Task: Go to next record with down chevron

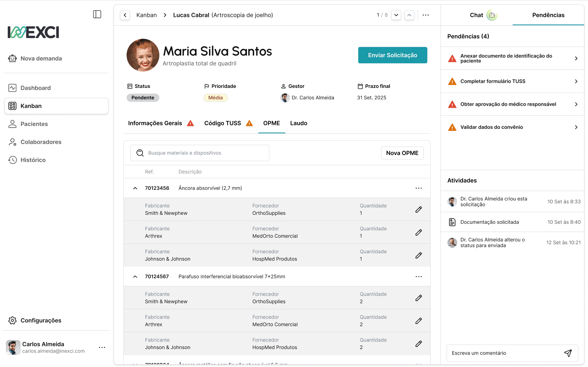Action: pos(396,15)
